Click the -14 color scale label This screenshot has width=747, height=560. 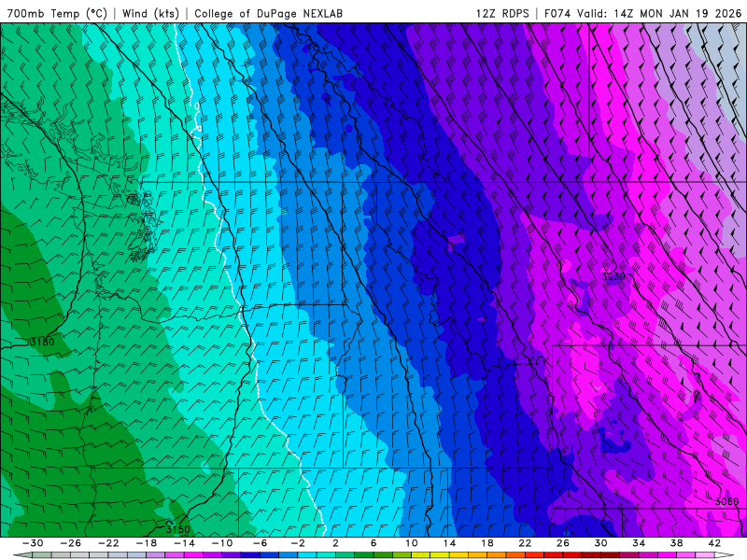184,543
